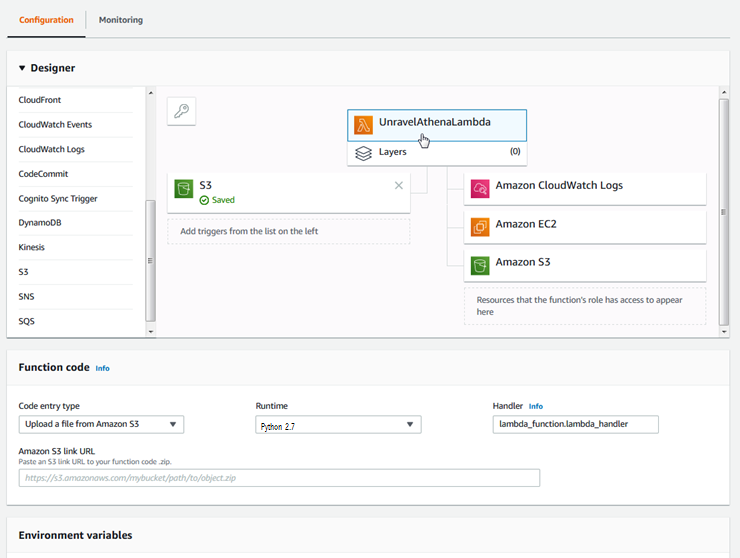Select the S3 Saved trigger card
This screenshot has width=740, height=558.
click(289, 193)
